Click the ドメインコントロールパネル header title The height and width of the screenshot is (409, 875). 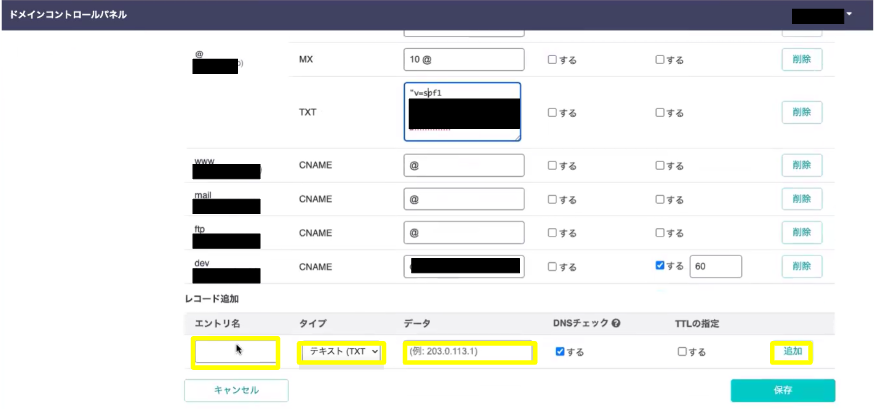[x=68, y=15]
